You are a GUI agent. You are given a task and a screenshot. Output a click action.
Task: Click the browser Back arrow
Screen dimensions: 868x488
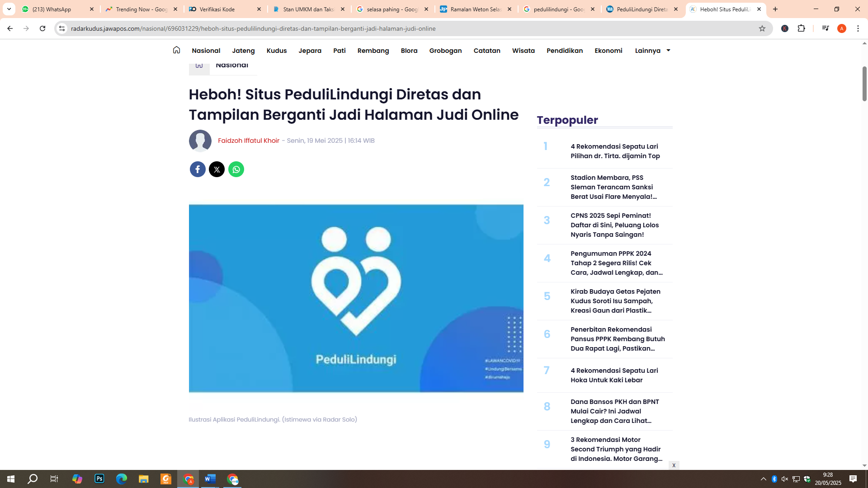[x=10, y=28]
